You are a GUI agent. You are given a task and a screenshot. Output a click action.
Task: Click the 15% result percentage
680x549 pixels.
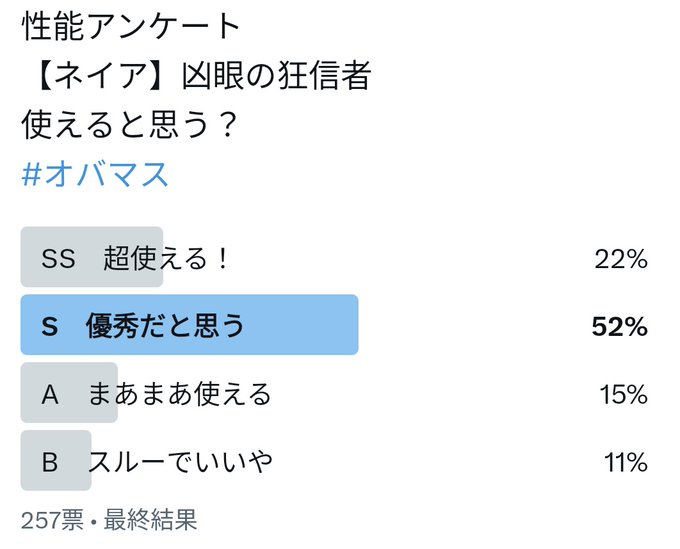point(624,395)
